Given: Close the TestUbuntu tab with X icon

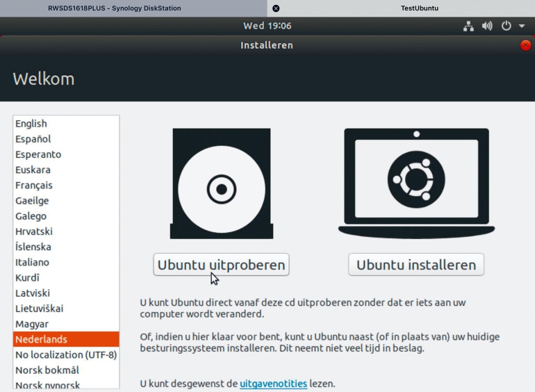Looking at the screenshot, I should coord(276,8).
